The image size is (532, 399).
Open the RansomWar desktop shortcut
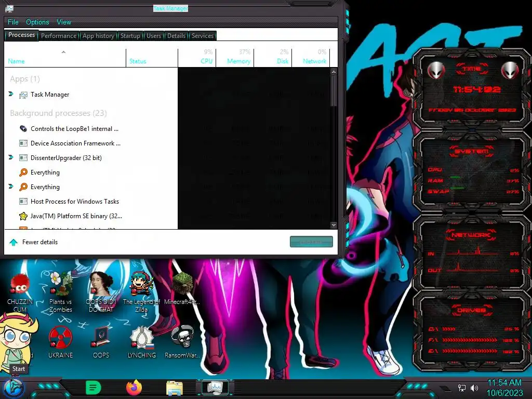click(182, 342)
